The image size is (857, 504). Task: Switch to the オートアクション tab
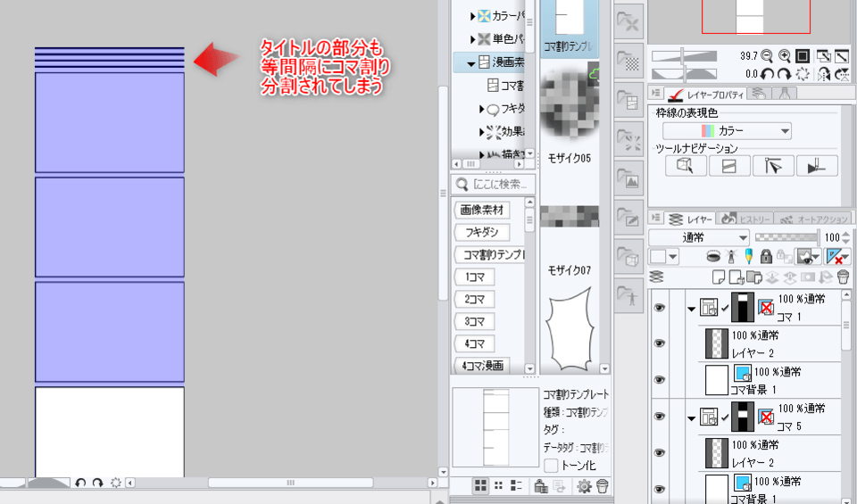pyautogui.click(x=812, y=219)
